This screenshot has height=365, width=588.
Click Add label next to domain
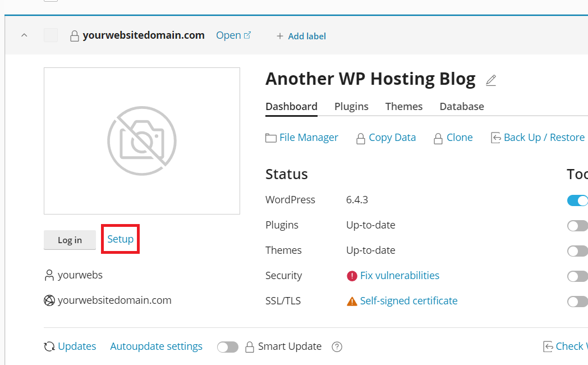(301, 36)
